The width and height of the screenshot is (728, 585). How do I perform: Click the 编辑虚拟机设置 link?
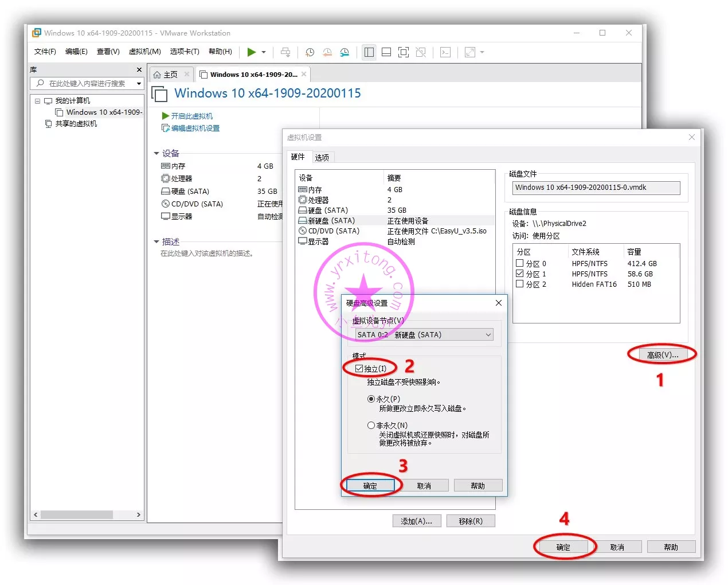pos(195,128)
